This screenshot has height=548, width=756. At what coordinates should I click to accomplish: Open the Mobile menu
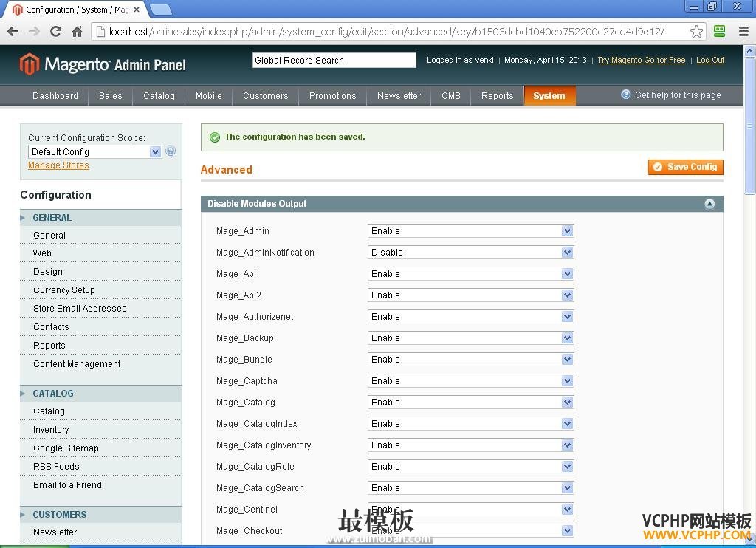click(x=209, y=95)
